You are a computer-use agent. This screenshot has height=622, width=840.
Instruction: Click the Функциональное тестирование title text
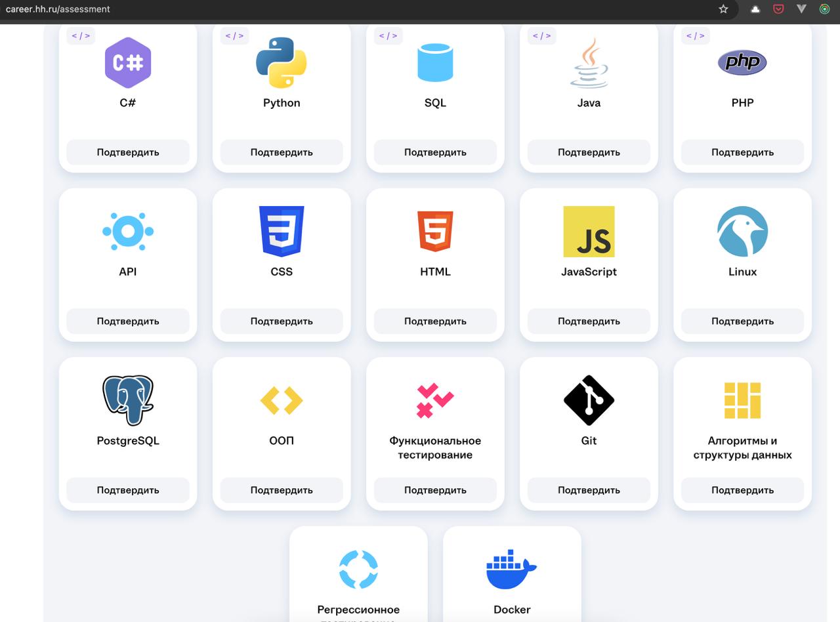[435, 448]
